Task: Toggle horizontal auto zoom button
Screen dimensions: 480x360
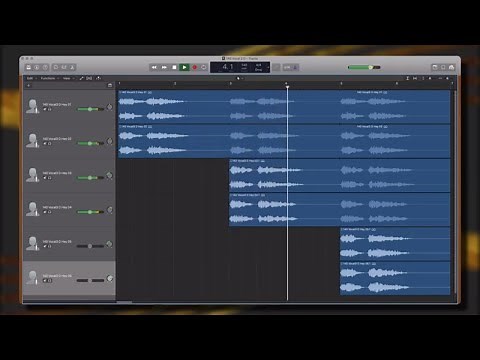Action: (x=415, y=78)
